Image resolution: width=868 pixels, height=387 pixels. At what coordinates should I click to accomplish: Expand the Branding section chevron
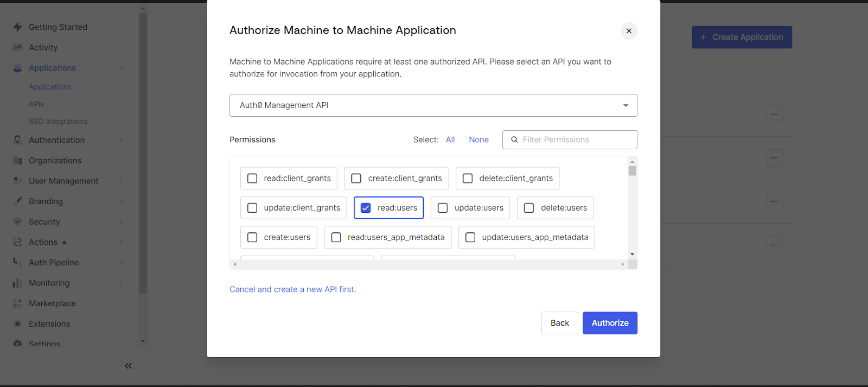point(121,201)
